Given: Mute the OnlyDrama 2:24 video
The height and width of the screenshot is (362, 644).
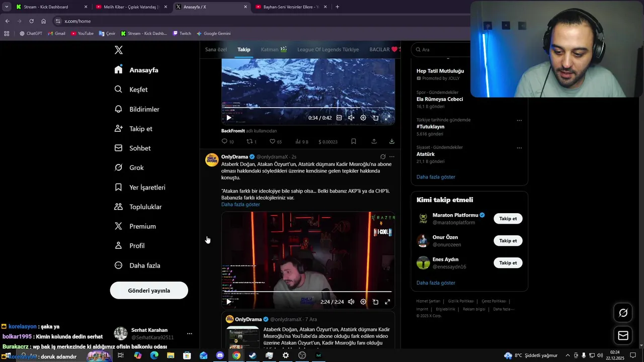Looking at the screenshot, I should pos(351,302).
